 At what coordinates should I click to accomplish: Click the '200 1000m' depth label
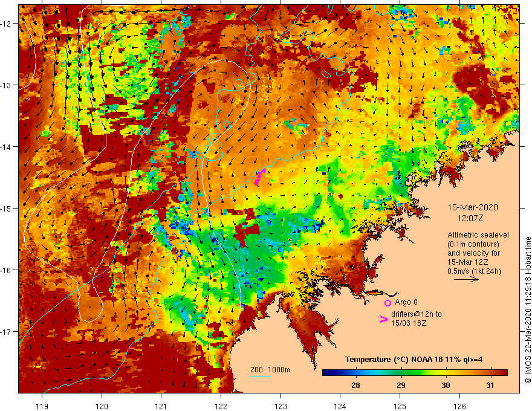270,370
